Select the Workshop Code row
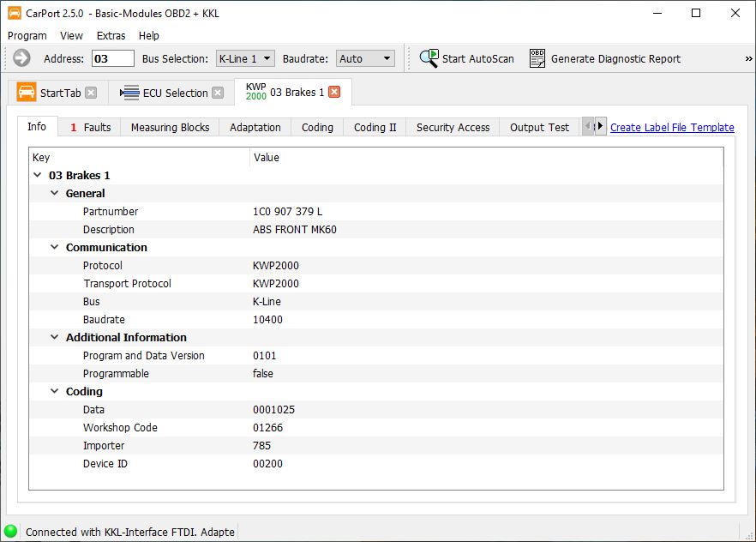The image size is (756, 542). coord(376,427)
